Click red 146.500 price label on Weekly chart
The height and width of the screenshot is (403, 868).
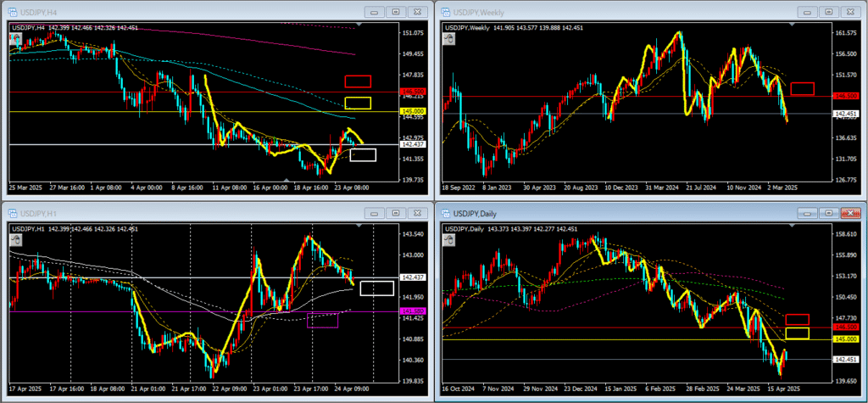coord(845,96)
